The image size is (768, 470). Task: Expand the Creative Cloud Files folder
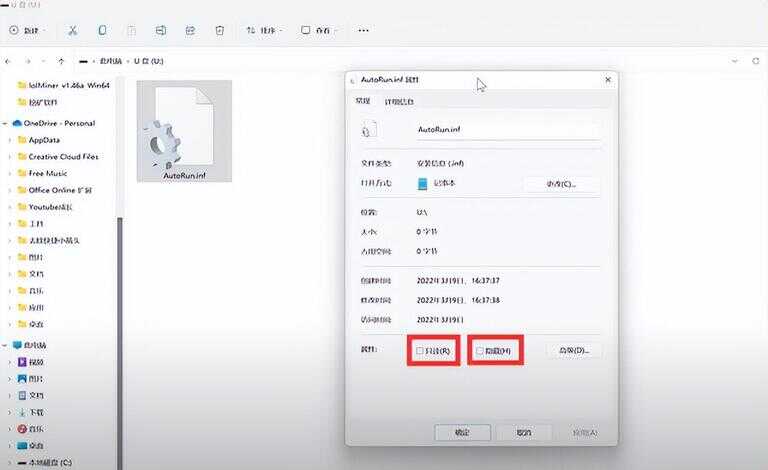click(x=10, y=157)
